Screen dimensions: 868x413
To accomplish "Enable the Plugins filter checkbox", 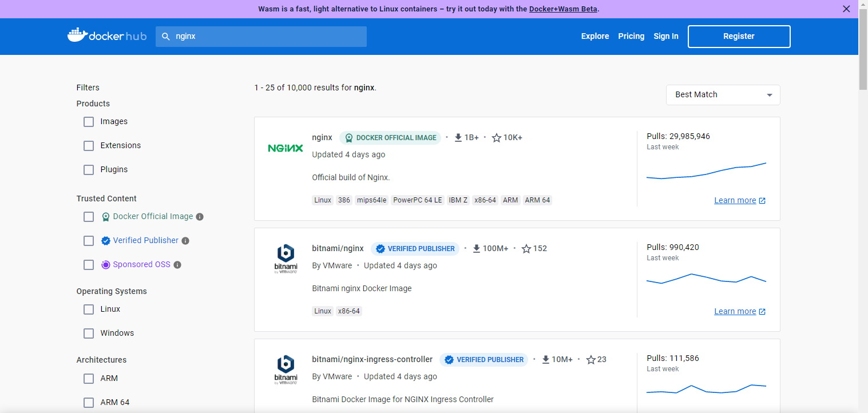I will 89,170.
